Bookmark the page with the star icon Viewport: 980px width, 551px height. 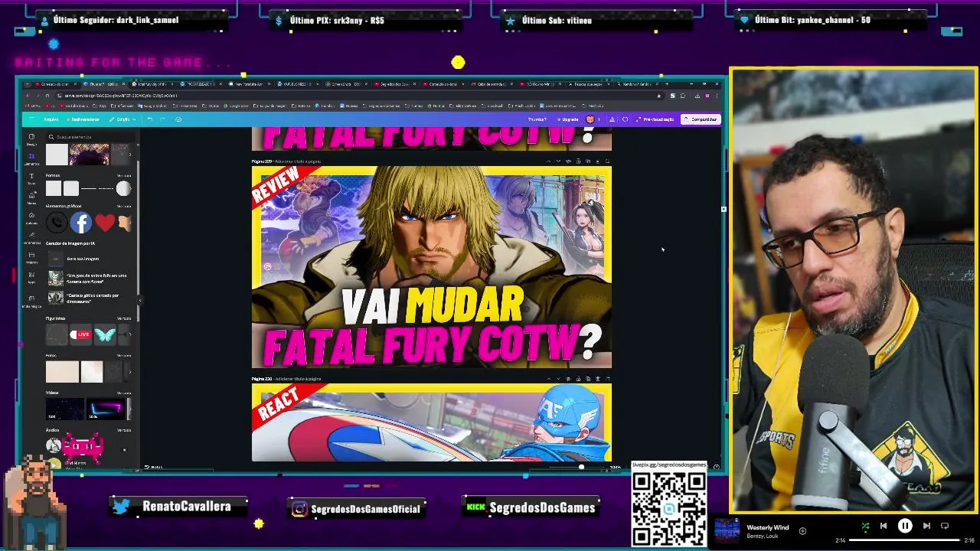[x=659, y=96]
